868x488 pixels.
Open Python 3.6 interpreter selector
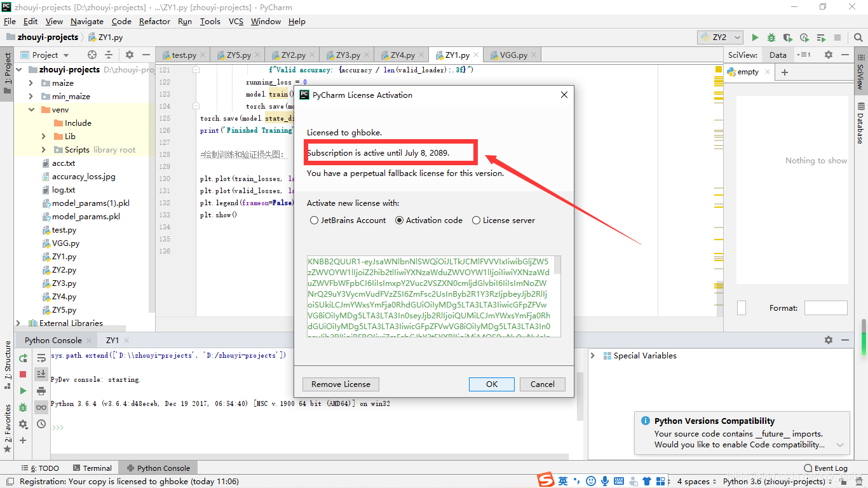(x=778, y=481)
